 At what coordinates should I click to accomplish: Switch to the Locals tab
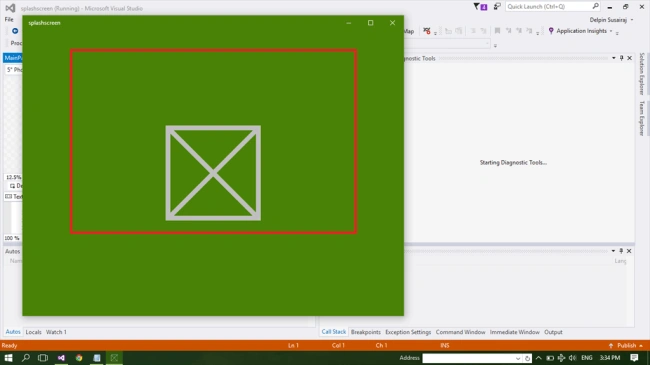pyautogui.click(x=34, y=332)
